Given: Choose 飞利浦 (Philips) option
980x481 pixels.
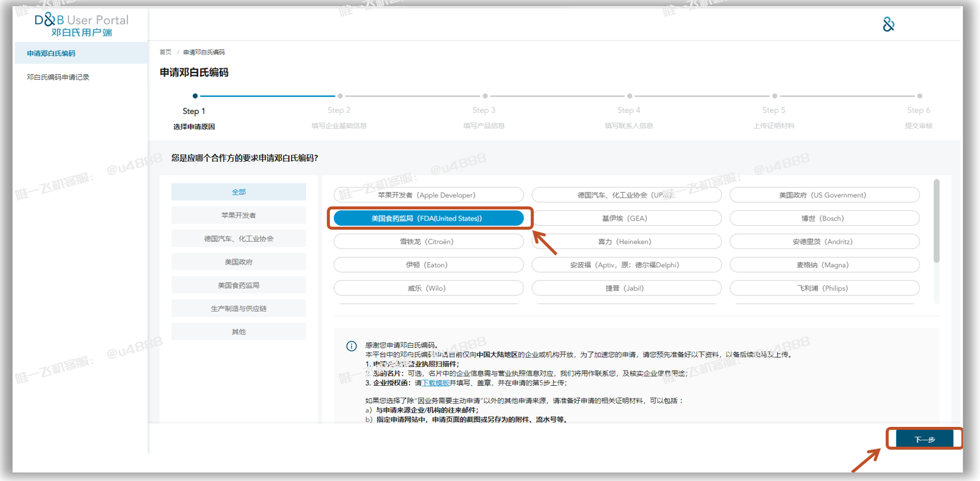Looking at the screenshot, I should (824, 288).
